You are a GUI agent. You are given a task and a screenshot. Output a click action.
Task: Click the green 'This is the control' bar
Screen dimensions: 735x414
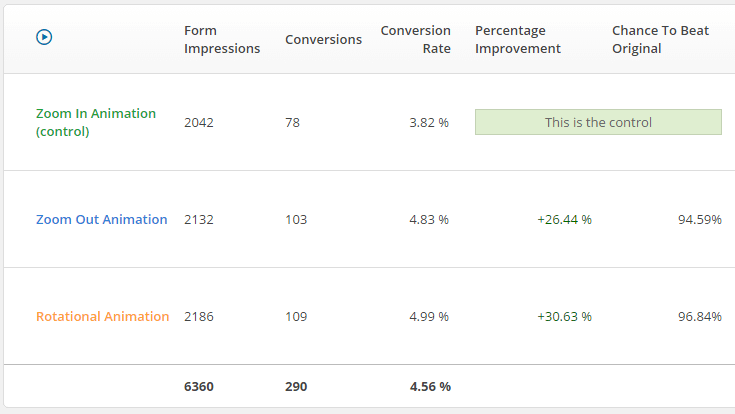[x=598, y=122]
